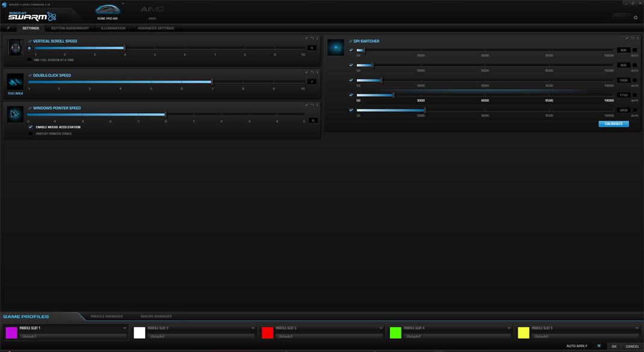
Task: Show info for the DPI Switcher panel
Action: pos(638,39)
